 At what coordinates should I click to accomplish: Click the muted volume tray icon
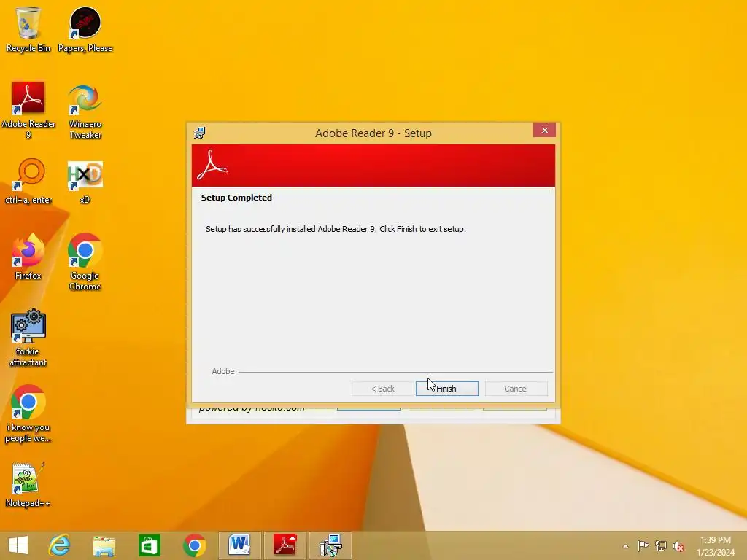coord(678,545)
